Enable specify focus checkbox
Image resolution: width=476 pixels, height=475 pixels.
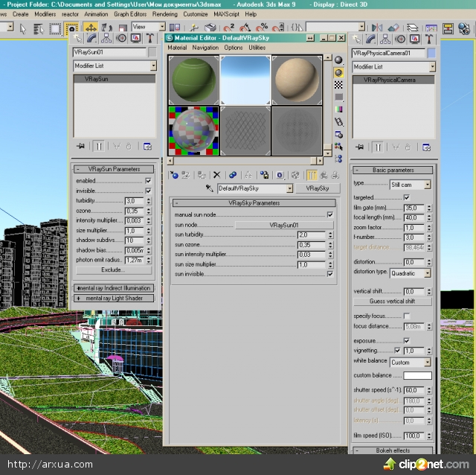coord(407,316)
